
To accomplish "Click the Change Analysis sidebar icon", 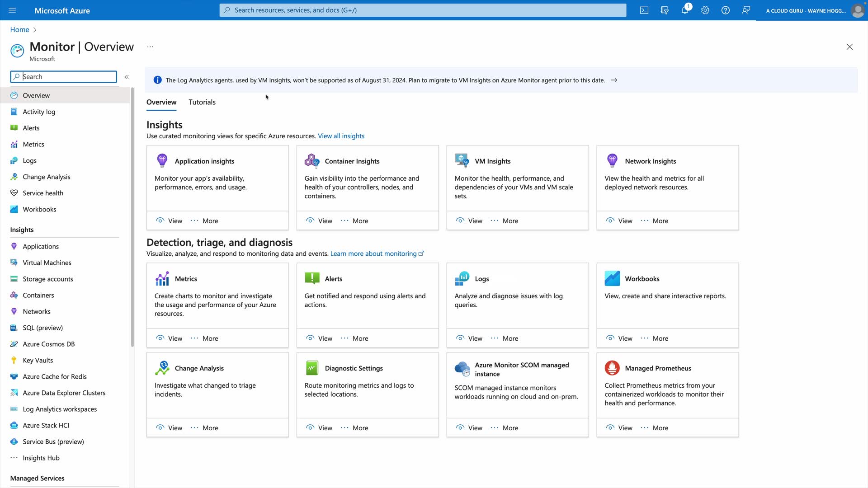I will pos(14,177).
